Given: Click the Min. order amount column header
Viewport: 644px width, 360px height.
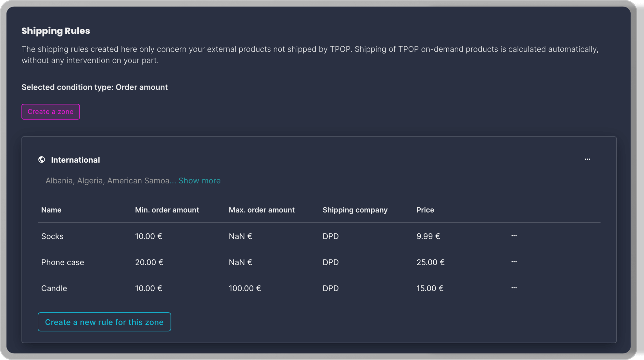Looking at the screenshot, I should [167, 210].
